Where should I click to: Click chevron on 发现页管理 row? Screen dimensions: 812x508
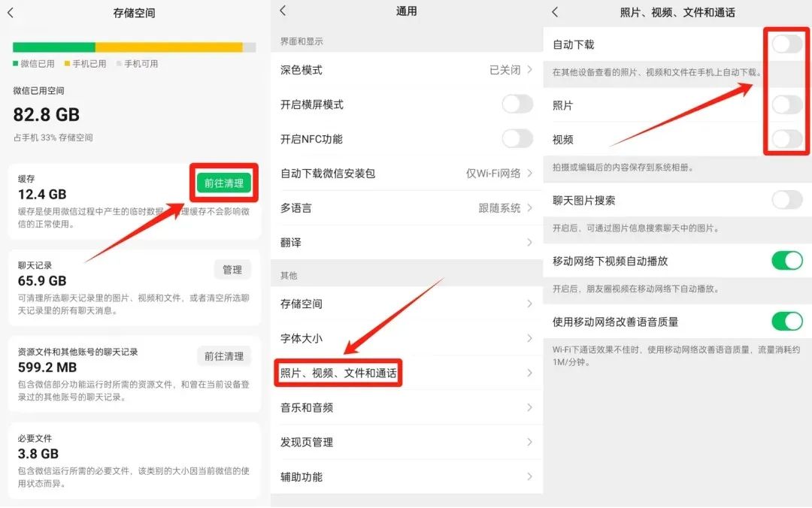pyautogui.click(x=529, y=442)
